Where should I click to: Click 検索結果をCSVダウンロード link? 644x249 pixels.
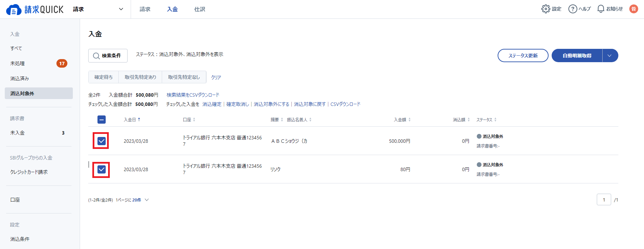(x=193, y=95)
